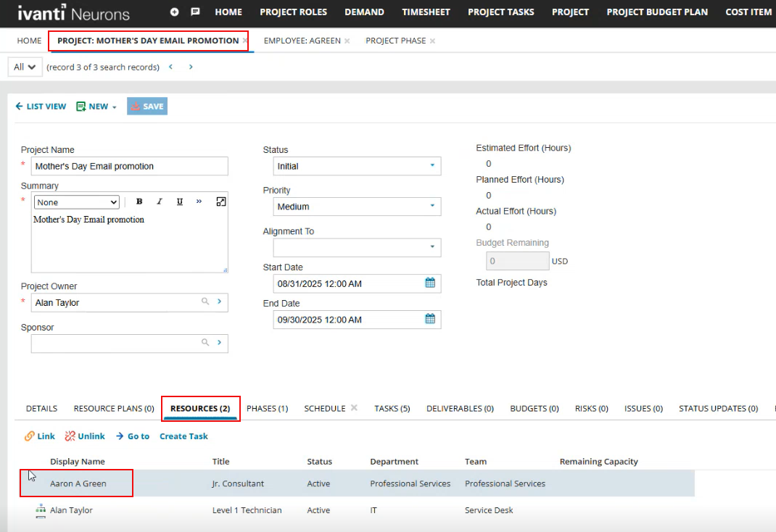Apply bold formatting in the Summary editor
This screenshot has height=532, width=776.
pos(139,201)
